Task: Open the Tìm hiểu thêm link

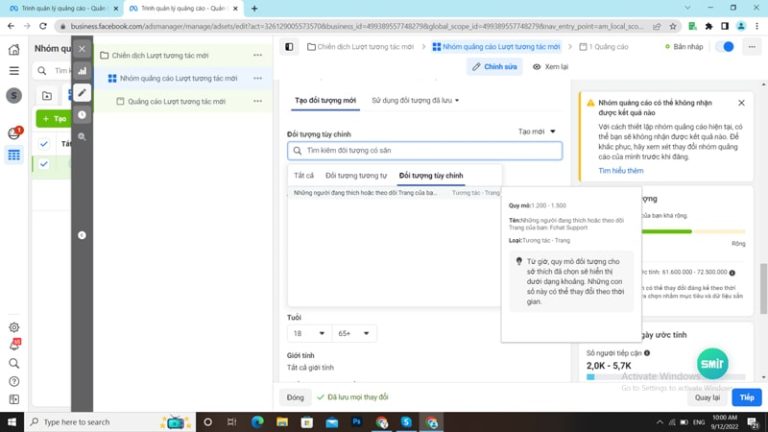Action: pos(620,171)
